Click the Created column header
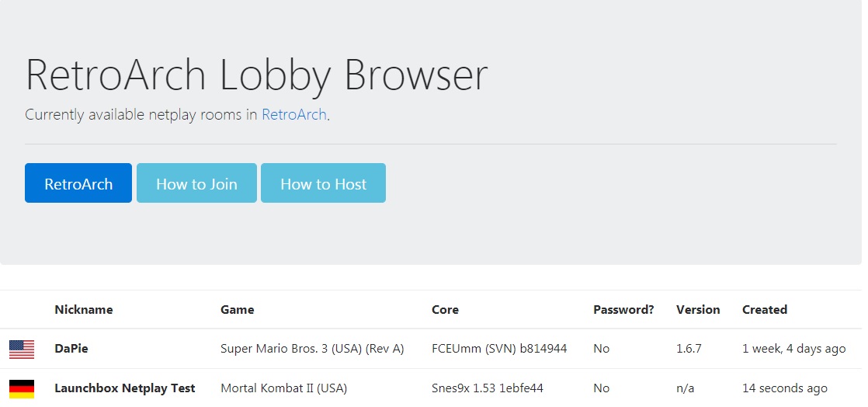Viewport: 868px width, 407px height. [x=765, y=310]
